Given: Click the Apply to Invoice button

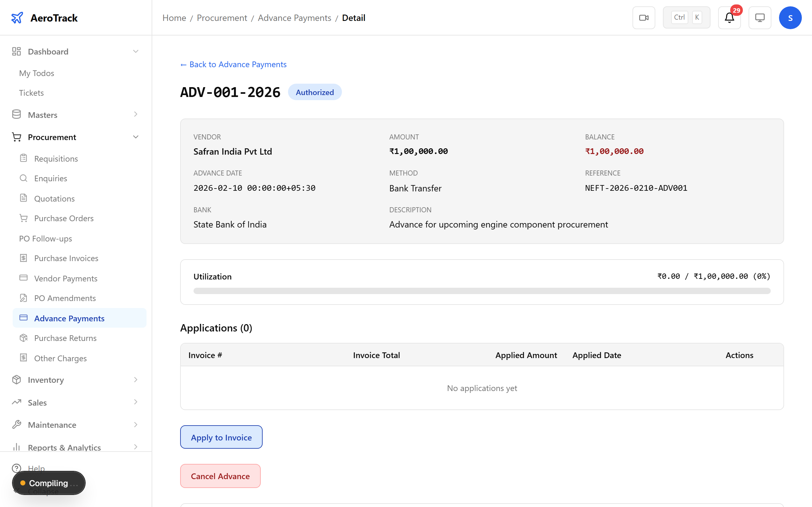Looking at the screenshot, I should [x=221, y=437].
